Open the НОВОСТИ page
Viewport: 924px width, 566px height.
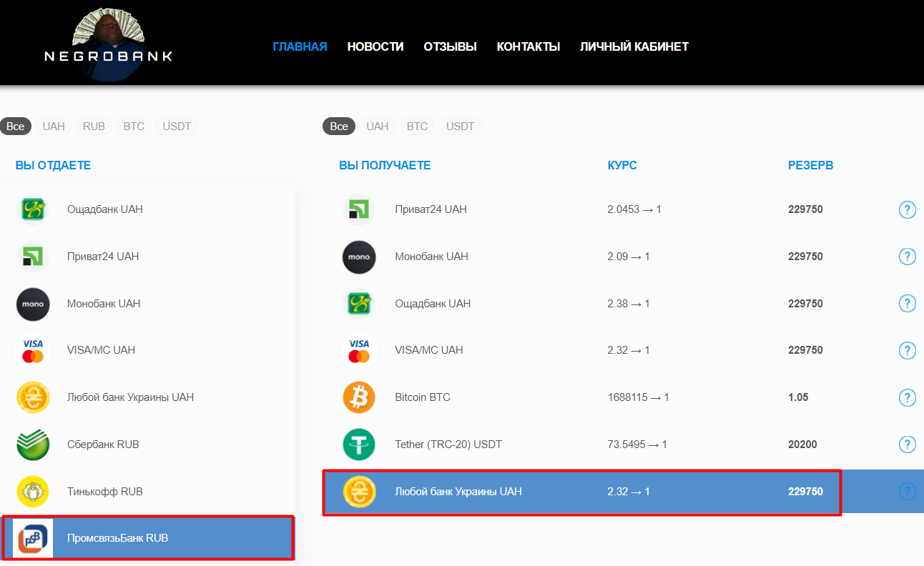[375, 46]
